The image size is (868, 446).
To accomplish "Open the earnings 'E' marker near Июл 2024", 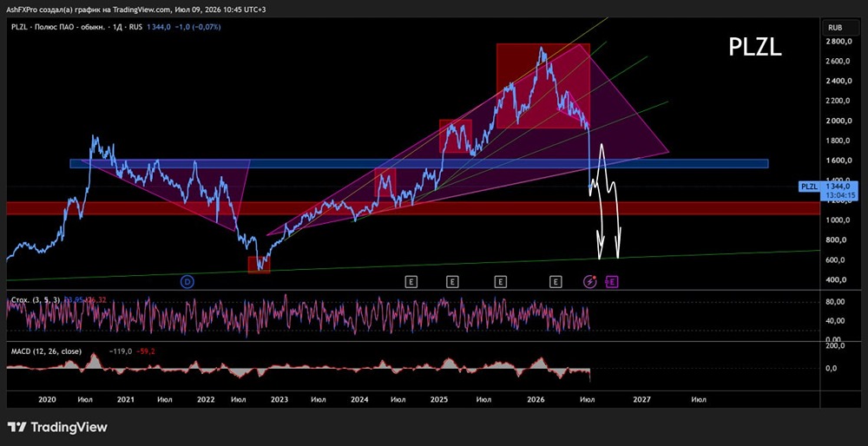I will [411, 282].
